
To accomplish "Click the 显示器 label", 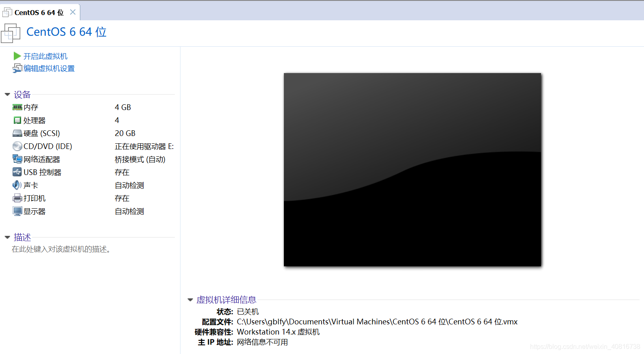I will (x=34, y=212).
